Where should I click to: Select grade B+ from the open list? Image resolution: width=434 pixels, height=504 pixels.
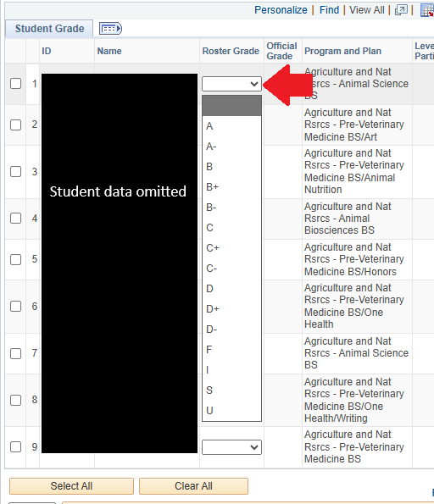pos(231,186)
